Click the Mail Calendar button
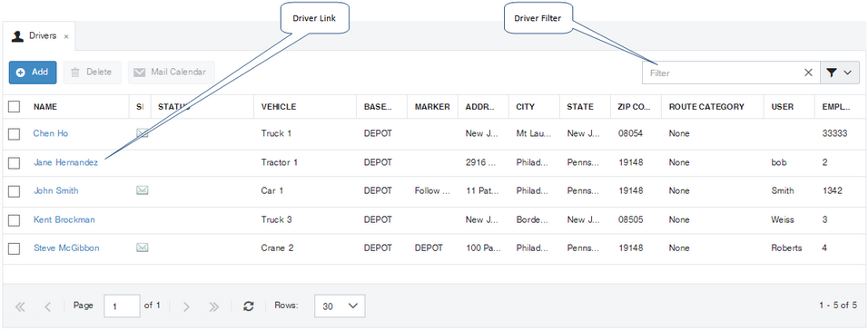 point(171,73)
